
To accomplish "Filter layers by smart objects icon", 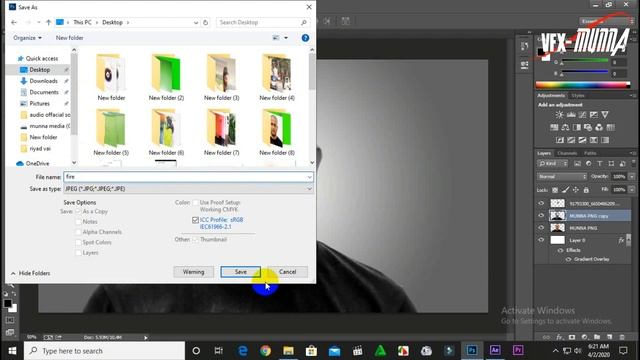I will point(622,164).
